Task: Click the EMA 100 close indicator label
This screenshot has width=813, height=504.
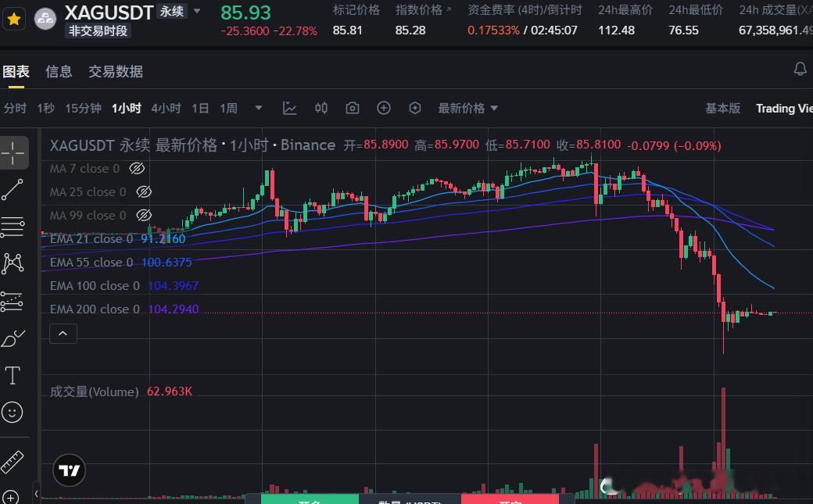Action: 95,286
